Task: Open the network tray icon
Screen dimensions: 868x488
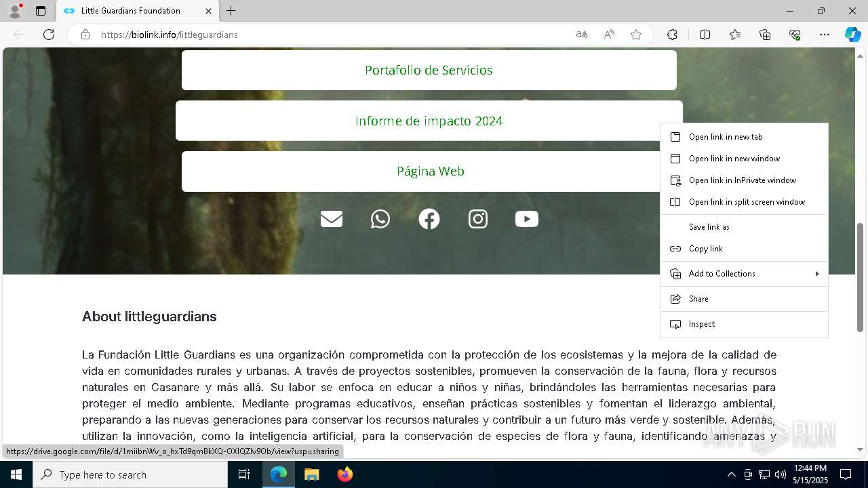Action: coord(764,474)
